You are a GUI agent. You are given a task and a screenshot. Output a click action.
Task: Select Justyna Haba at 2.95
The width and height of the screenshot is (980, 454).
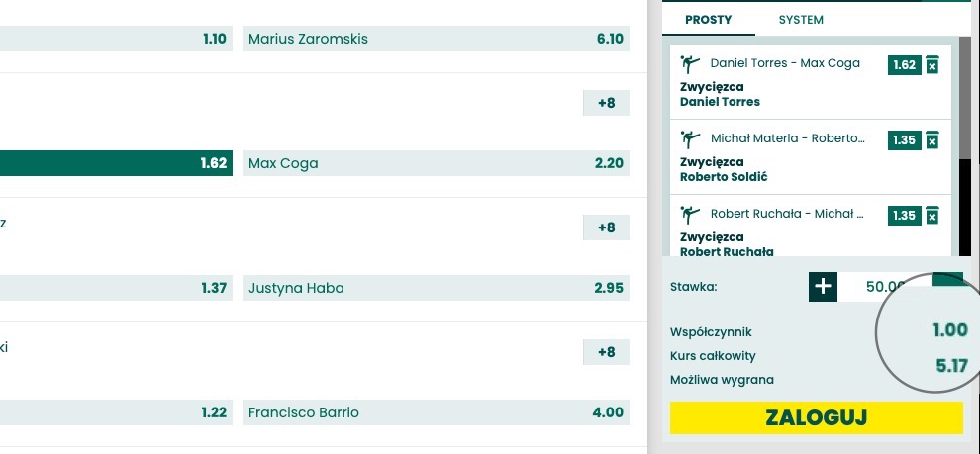coord(436,288)
